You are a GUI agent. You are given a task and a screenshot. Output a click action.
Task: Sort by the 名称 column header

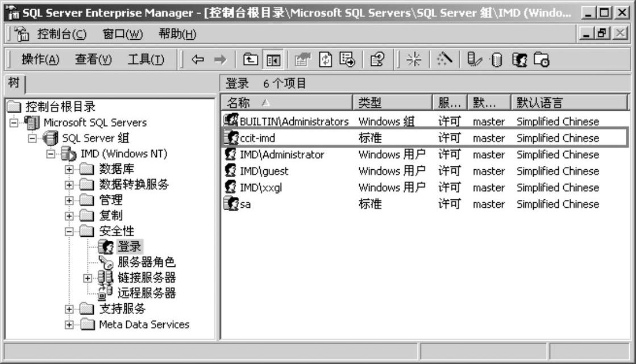click(287, 103)
